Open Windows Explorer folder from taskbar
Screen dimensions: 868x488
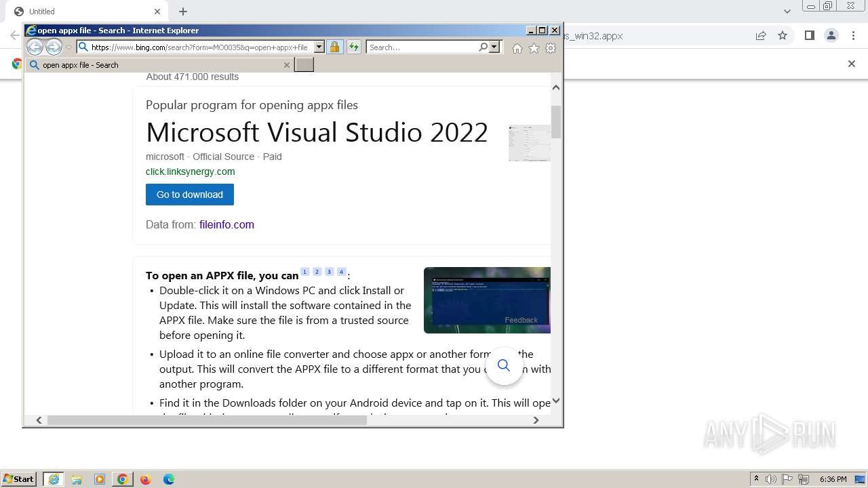point(77,479)
